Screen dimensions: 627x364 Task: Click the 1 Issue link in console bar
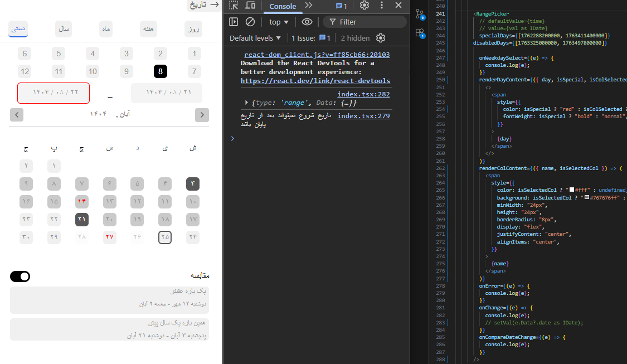coord(310,38)
